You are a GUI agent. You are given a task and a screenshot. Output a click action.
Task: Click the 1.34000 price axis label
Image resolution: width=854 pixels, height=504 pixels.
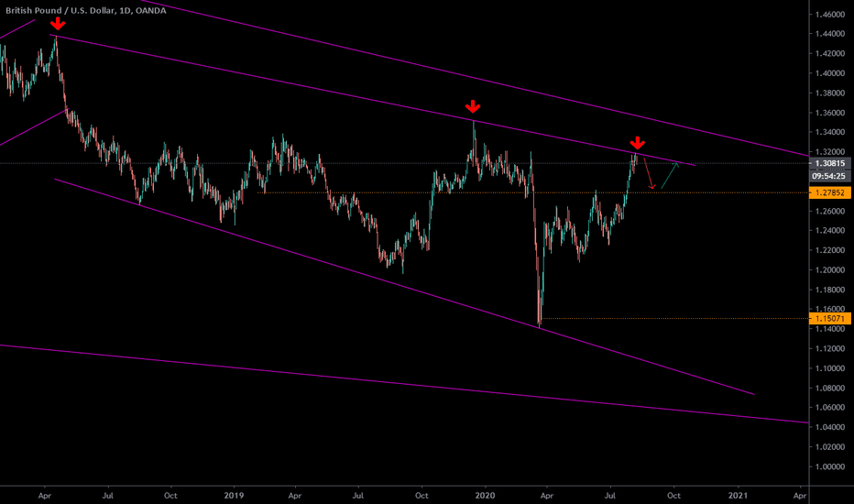830,132
